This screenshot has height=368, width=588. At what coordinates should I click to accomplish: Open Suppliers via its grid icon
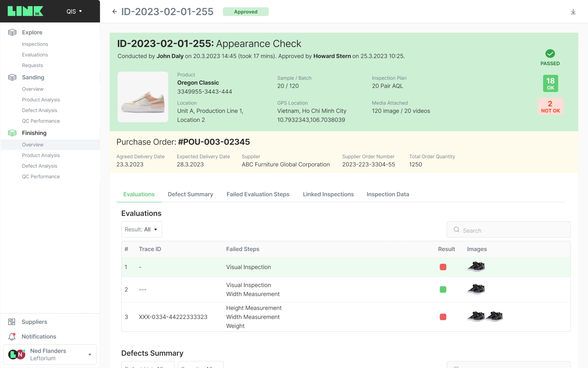click(12, 322)
